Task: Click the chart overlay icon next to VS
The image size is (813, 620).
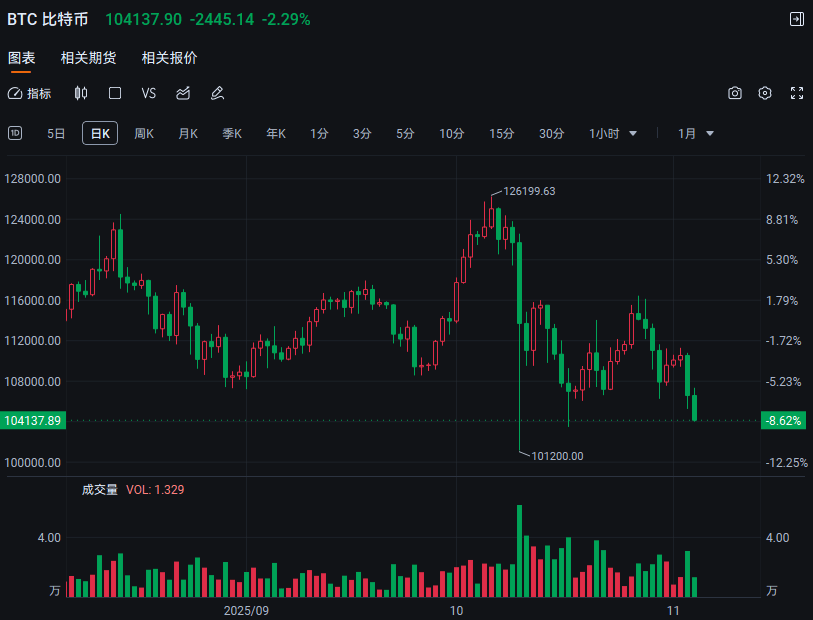Action: [x=183, y=93]
